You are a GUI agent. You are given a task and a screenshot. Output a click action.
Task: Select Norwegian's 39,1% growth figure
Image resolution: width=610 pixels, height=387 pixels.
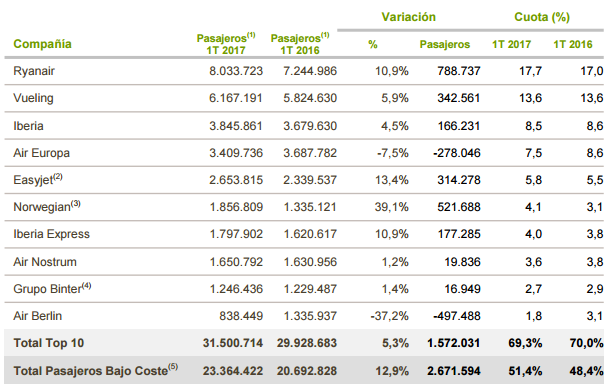click(391, 207)
